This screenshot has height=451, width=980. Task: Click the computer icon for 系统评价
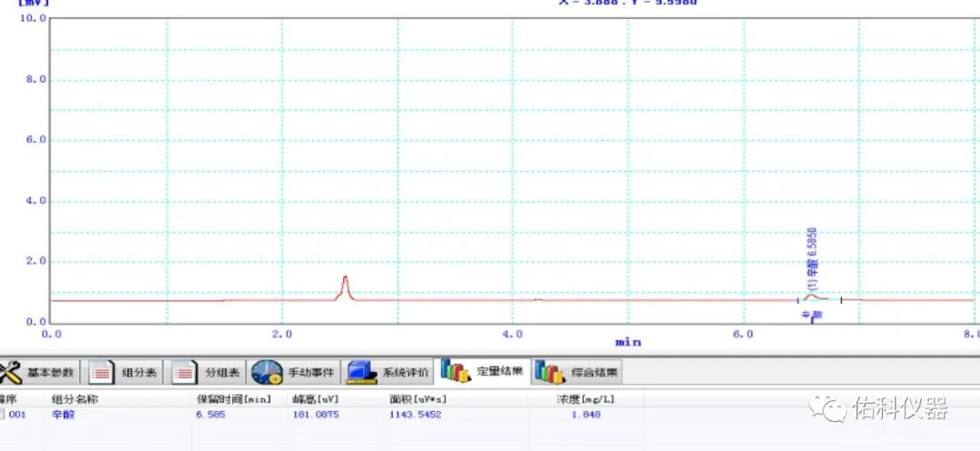pos(361,372)
